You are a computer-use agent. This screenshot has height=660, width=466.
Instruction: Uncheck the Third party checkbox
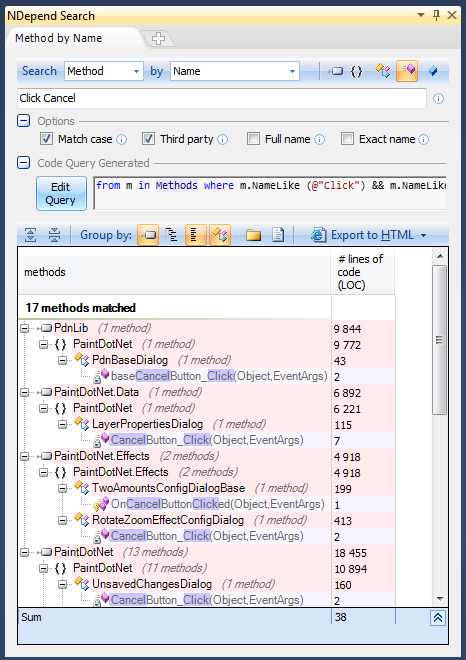point(148,139)
